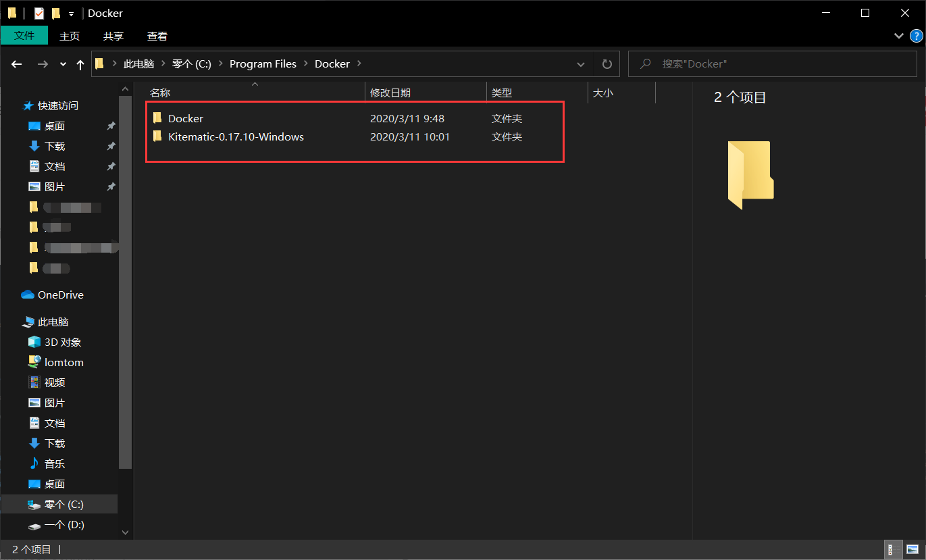
Task: Click quick access toolbar new folder icon
Action: pyautogui.click(x=56, y=13)
